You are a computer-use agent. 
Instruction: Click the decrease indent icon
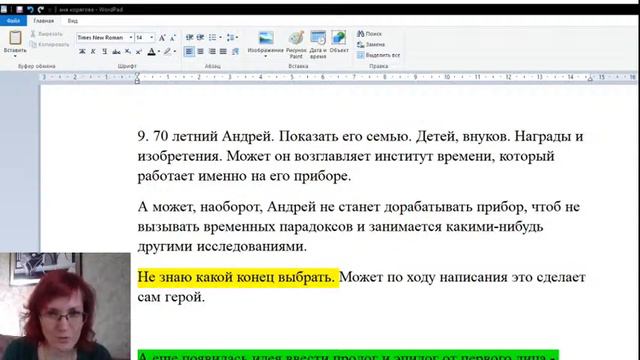tap(189, 38)
